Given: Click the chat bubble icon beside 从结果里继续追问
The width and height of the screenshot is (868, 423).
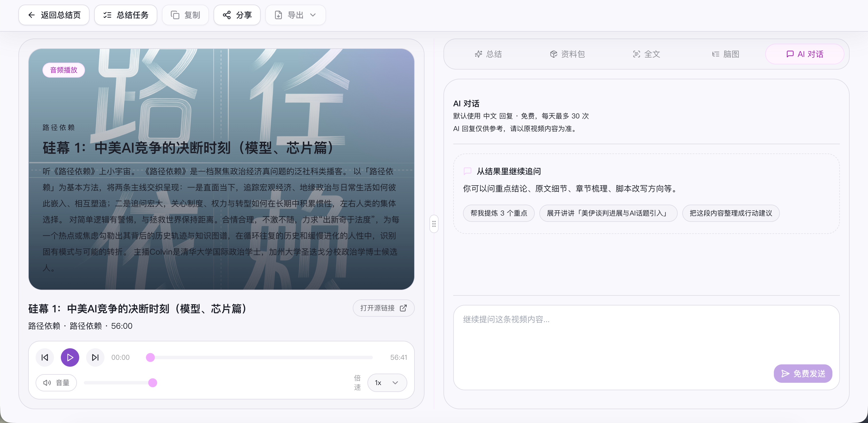Looking at the screenshot, I should pos(467,171).
